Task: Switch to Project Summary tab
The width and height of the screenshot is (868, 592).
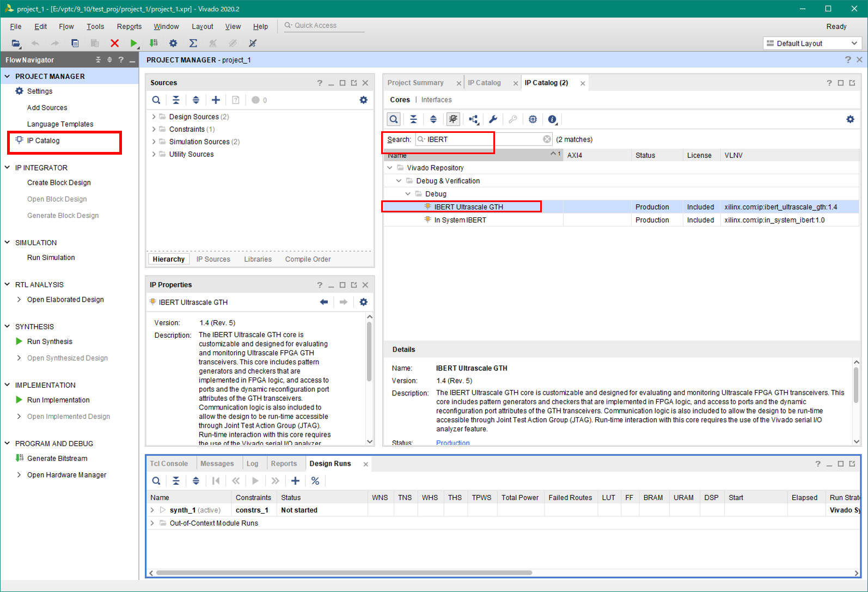Action: pyautogui.click(x=415, y=83)
